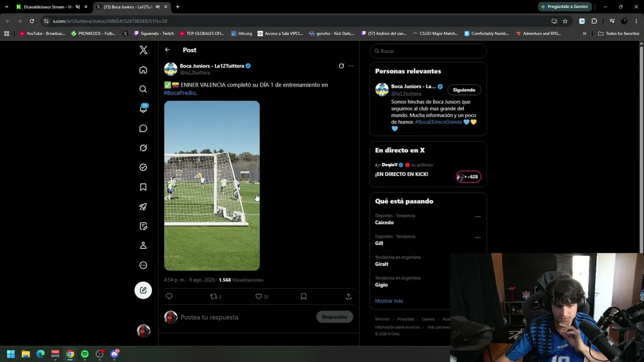
Task: Open the cloud extension icon in Chrome toolbar
Action: pos(582,21)
